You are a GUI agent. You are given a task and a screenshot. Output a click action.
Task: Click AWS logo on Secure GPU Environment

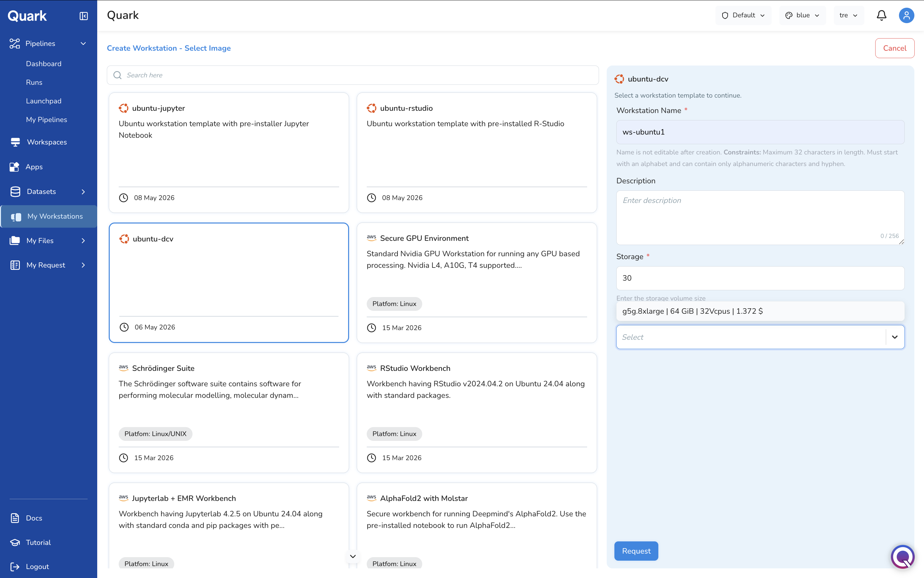coord(372,238)
